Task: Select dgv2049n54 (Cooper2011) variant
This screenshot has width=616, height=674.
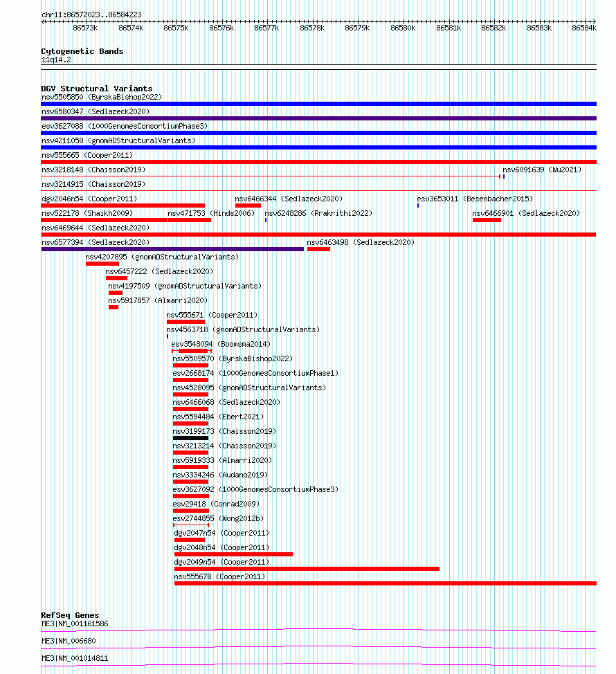Action: (221, 563)
